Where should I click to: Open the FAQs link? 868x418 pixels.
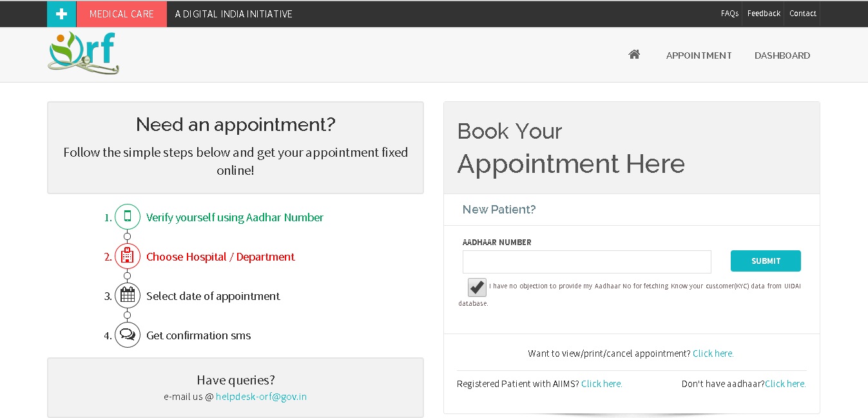(x=729, y=14)
